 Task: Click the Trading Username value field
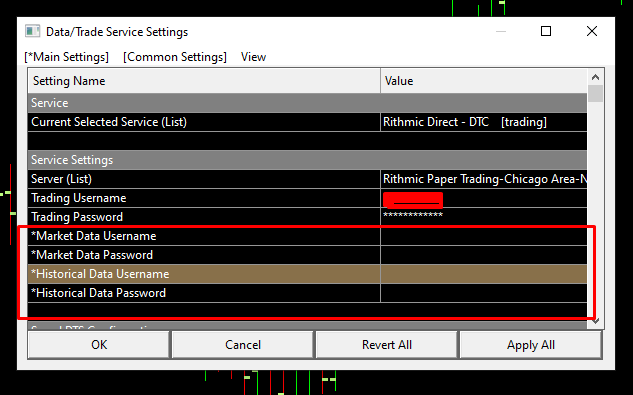(484, 198)
